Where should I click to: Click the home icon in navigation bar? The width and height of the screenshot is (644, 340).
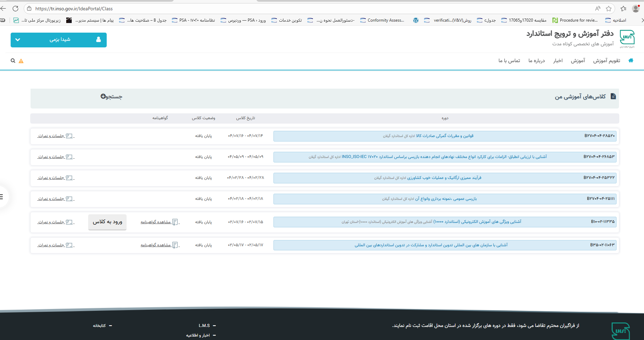point(631,60)
